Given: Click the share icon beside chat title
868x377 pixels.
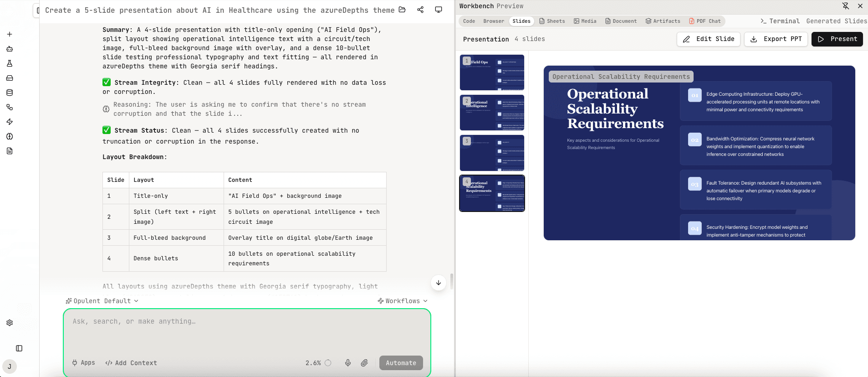Looking at the screenshot, I should (x=420, y=10).
